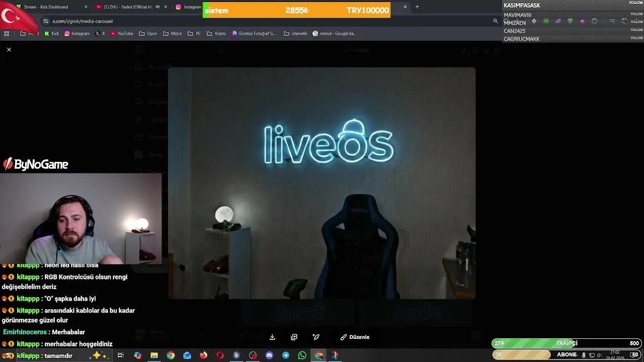Screen dimensions: 644x362
Task: Click follower name CAGRIUCMAKK
Action: coord(522,39)
